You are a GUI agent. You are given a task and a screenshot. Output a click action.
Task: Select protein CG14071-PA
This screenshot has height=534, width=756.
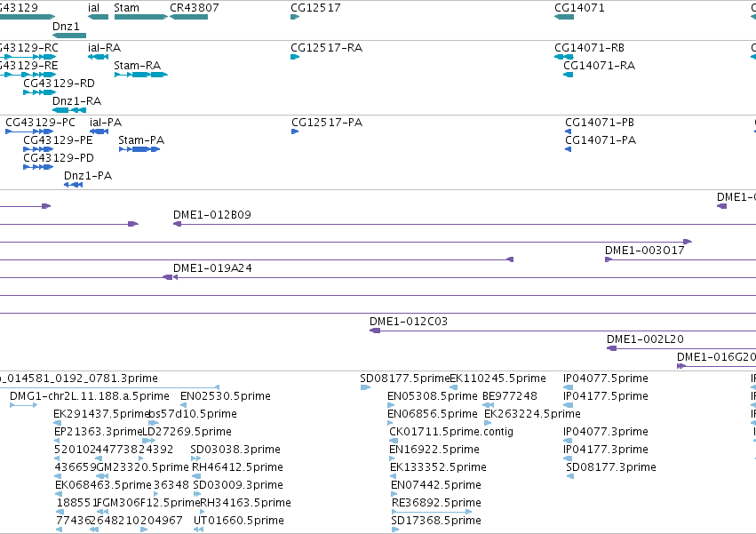[x=601, y=140]
